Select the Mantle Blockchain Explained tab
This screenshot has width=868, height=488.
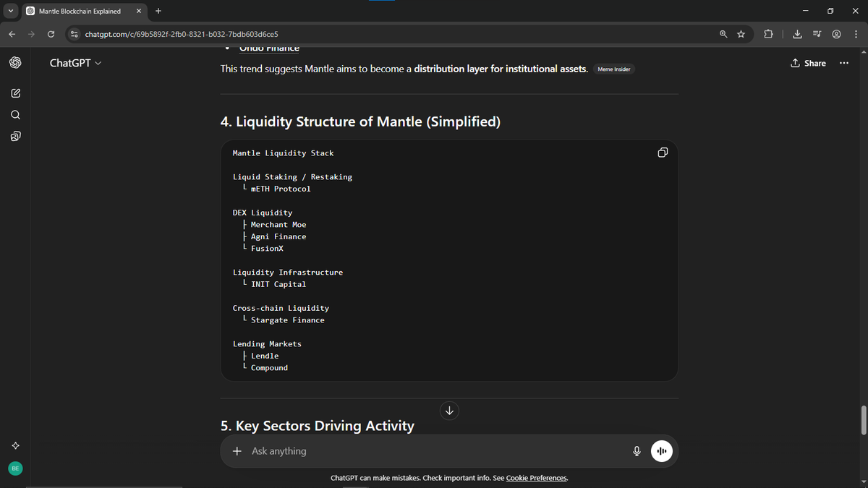(x=85, y=11)
